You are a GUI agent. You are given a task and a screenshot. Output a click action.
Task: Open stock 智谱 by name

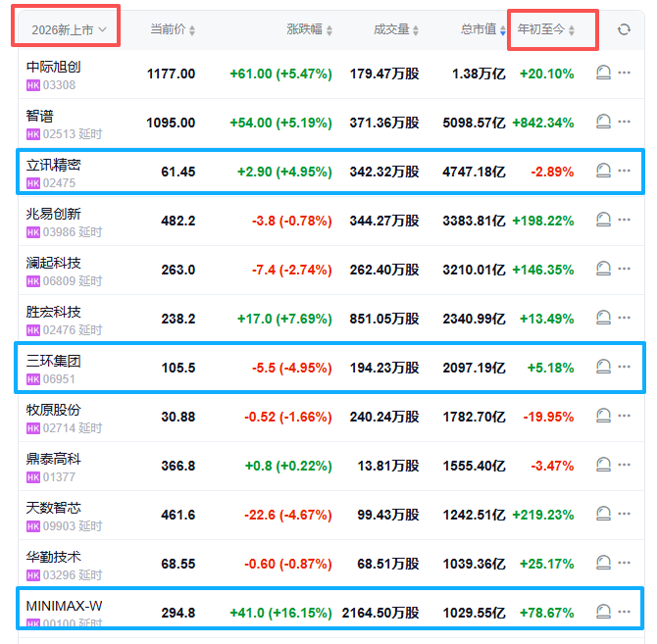tap(40, 116)
